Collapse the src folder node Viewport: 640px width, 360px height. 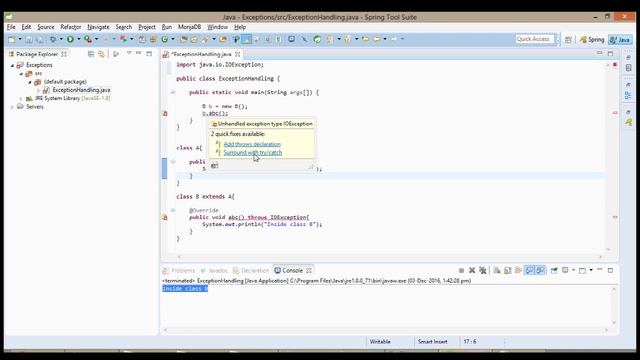pos(21,74)
